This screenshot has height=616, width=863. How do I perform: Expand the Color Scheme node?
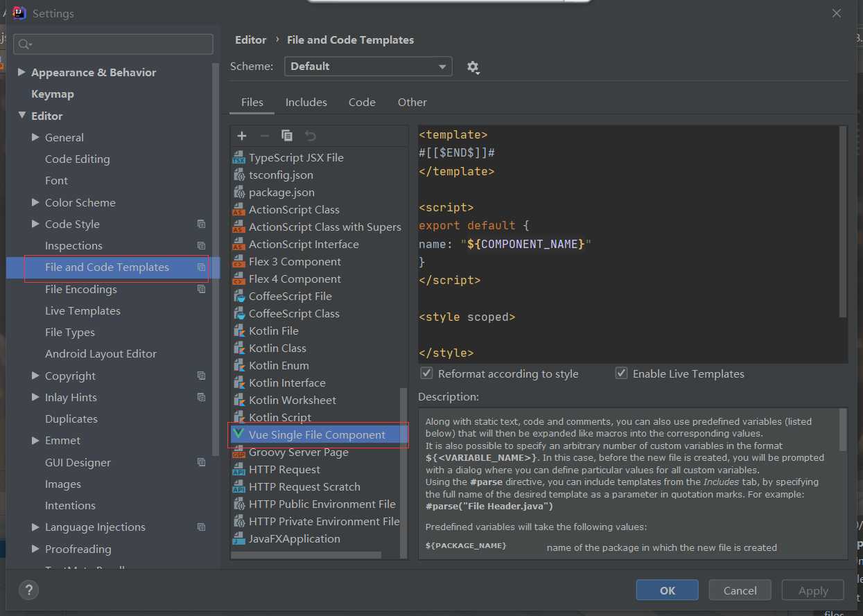(35, 202)
